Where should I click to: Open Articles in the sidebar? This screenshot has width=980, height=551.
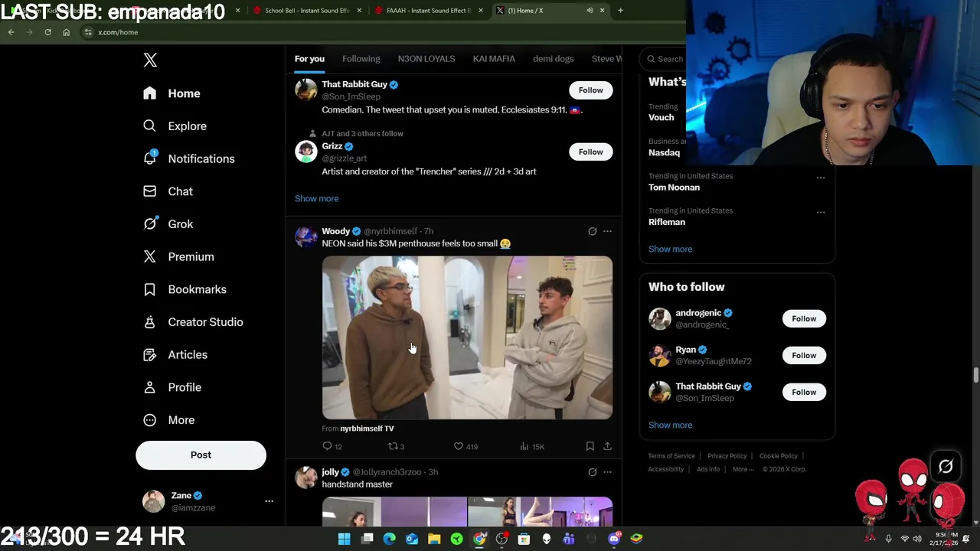coord(176,354)
